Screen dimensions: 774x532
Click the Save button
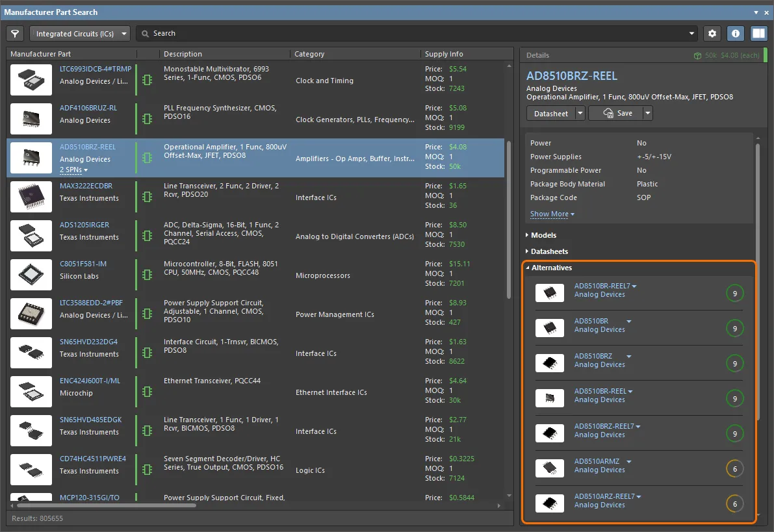pos(615,114)
